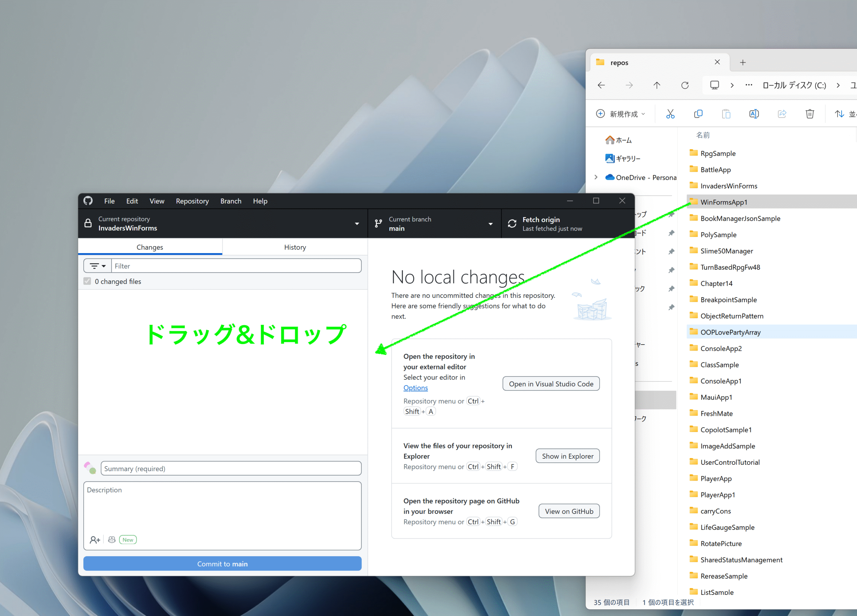Select the SharedStatusManagement folder
The width and height of the screenshot is (857, 616).
pyautogui.click(x=742, y=560)
